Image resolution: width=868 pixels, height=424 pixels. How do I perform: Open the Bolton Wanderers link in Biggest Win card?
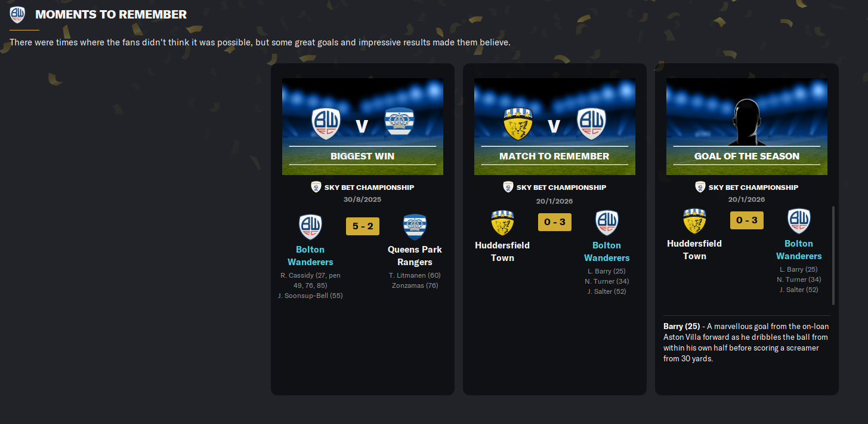pos(310,256)
